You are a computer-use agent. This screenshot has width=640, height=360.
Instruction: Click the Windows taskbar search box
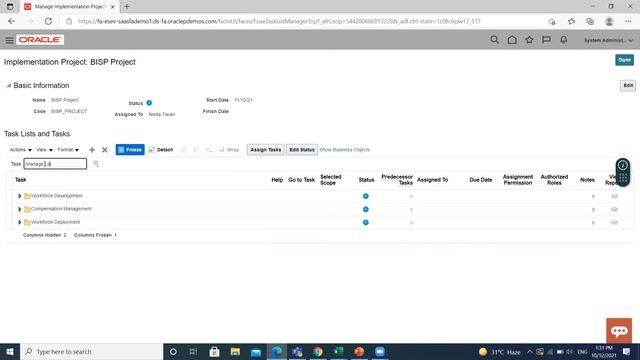(91, 351)
